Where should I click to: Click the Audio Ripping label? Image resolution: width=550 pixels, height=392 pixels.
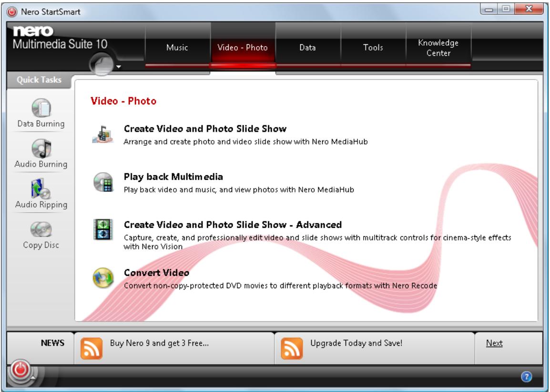tap(41, 204)
